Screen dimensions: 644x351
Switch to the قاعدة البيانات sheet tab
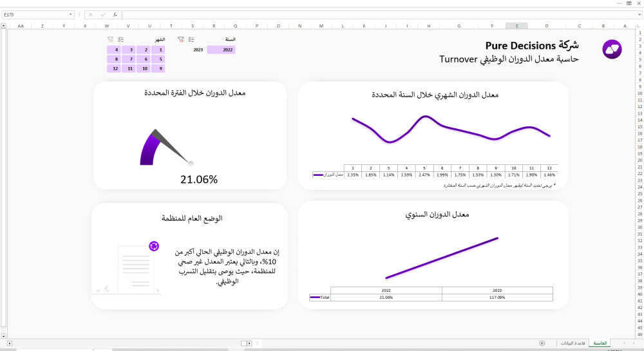(x=572, y=343)
